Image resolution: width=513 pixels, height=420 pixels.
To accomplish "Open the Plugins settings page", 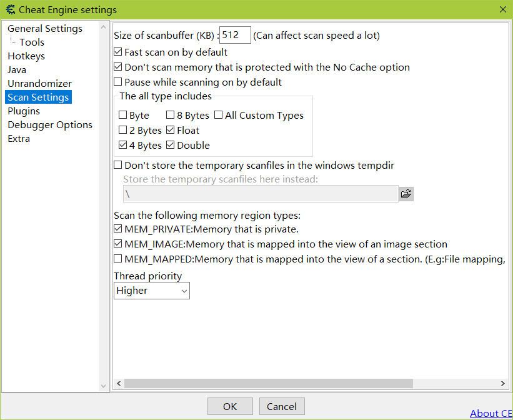I will tap(24, 111).
